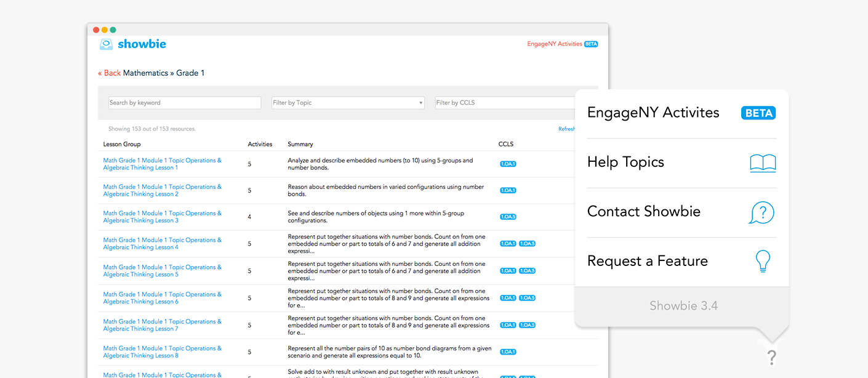Open the Algebraic Thinking Lesson 4 link
This screenshot has height=378, width=868.
coord(163,244)
